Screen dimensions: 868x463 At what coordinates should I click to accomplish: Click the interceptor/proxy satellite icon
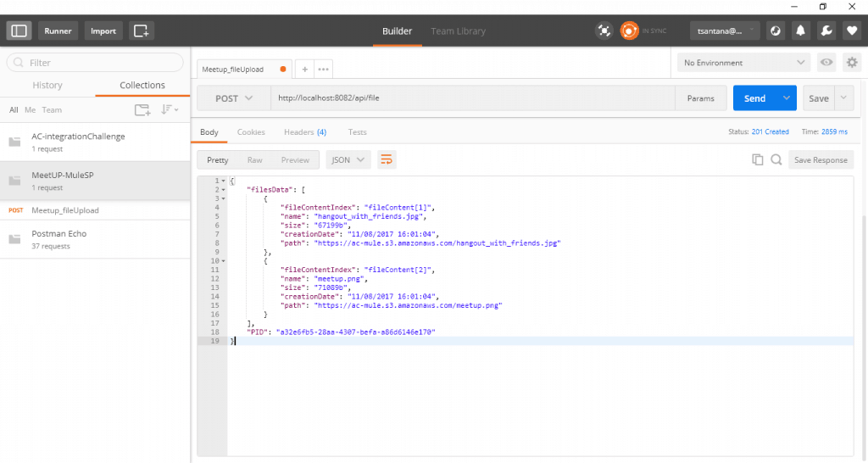coord(604,31)
